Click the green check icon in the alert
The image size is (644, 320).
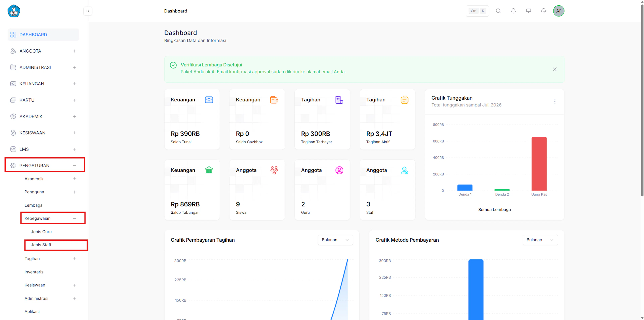pyautogui.click(x=173, y=65)
